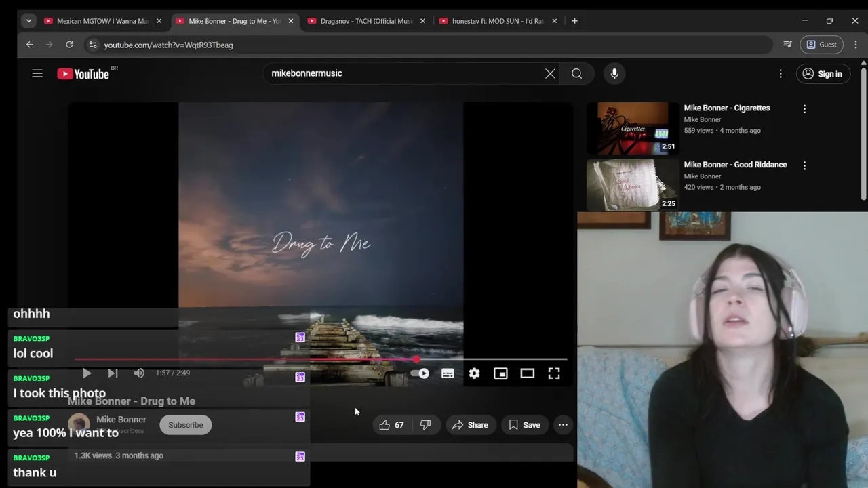The width and height of the screenshot is (868, 488).
Task: Open more actions menu beside Save
Action: 563,425
